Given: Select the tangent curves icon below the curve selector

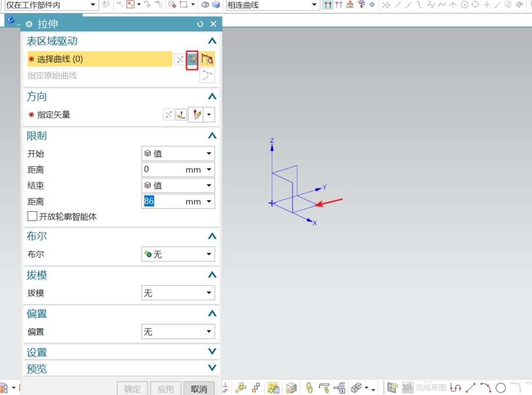Looking at the screenshot, I should 207,76.
